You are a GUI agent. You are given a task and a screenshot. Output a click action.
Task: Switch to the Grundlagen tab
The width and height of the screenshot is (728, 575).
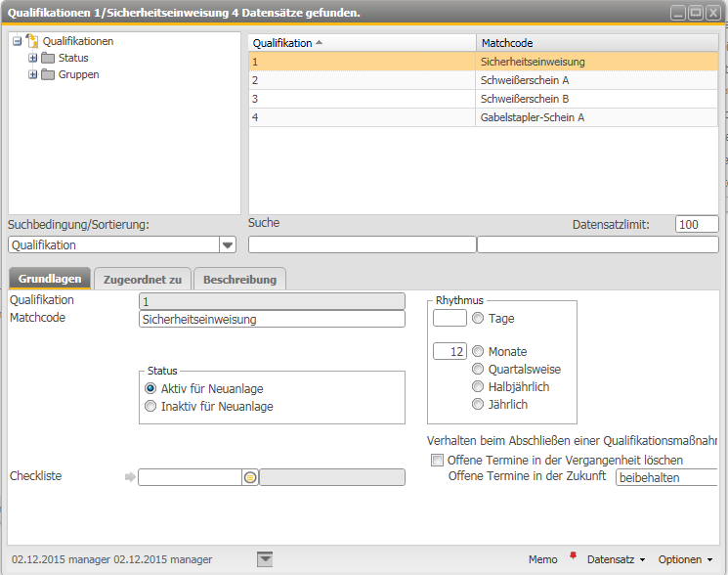(50, 279)
